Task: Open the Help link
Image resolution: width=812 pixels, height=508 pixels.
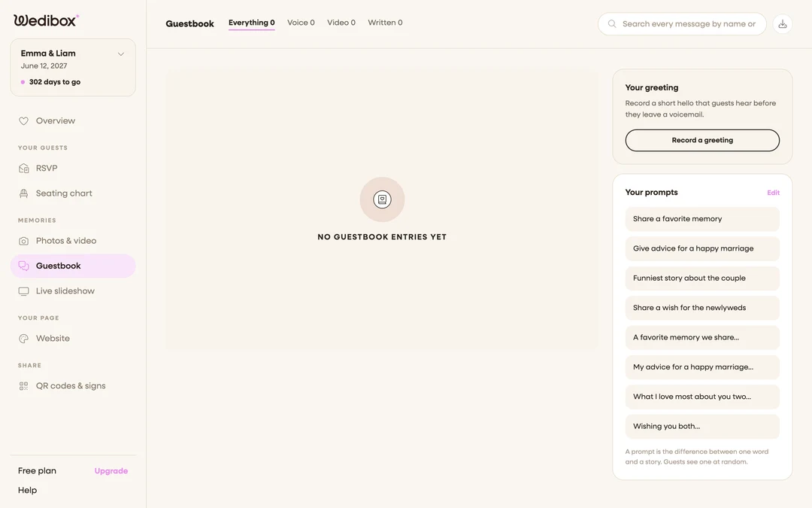Action: pyautogui.click(x=28, y=491)
